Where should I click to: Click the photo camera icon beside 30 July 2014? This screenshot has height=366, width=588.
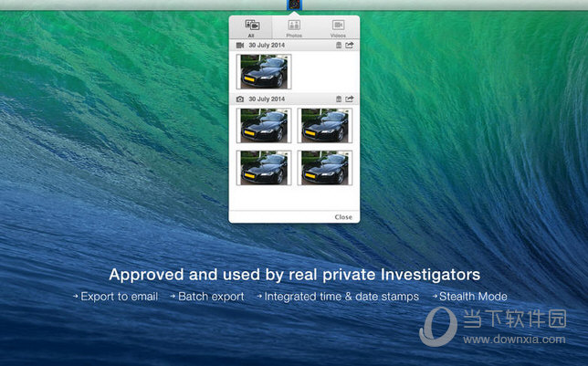click(x=240, y=99)
